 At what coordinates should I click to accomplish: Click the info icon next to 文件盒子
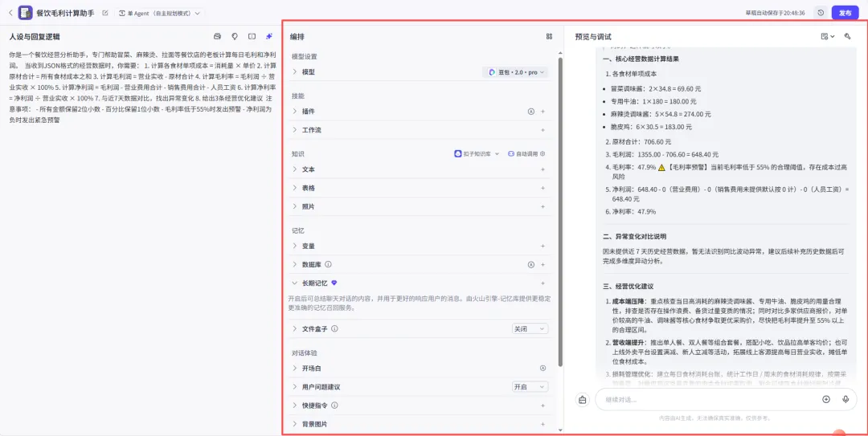point(334,328)
